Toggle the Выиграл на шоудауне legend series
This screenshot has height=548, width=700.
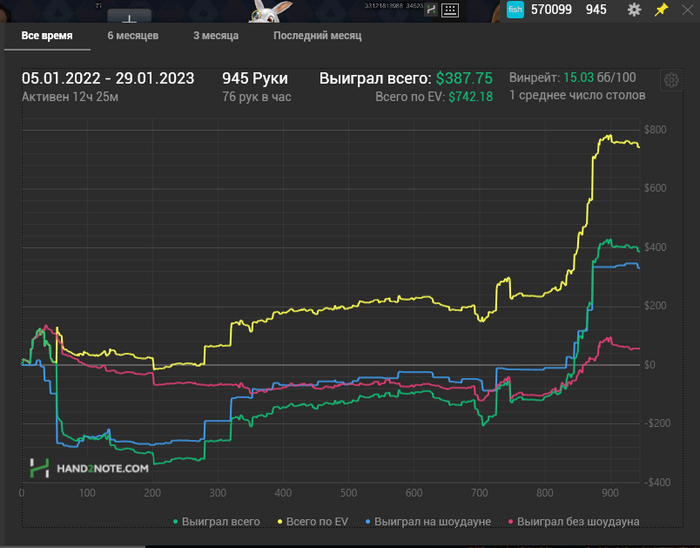point(428,521)
